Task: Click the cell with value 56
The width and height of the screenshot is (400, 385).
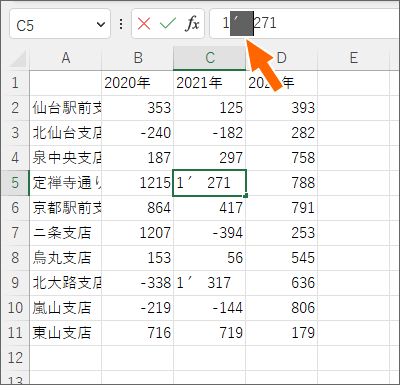Action: 210,258
